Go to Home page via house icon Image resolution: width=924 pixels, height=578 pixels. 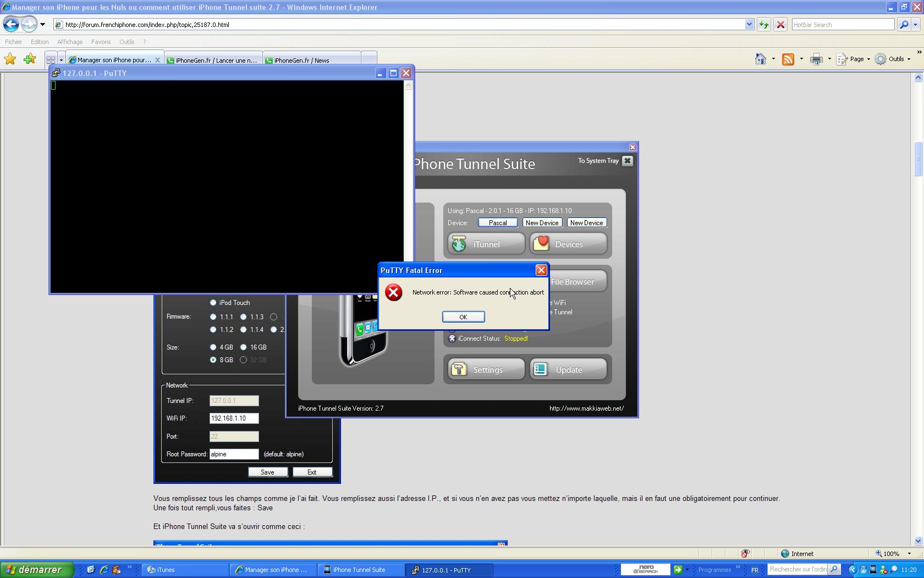tap(760, 59)
